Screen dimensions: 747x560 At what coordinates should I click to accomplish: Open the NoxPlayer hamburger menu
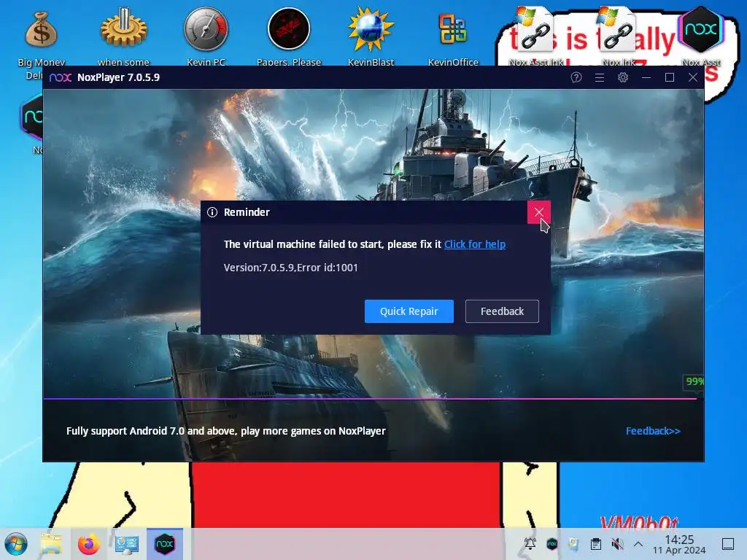[600, 77]
